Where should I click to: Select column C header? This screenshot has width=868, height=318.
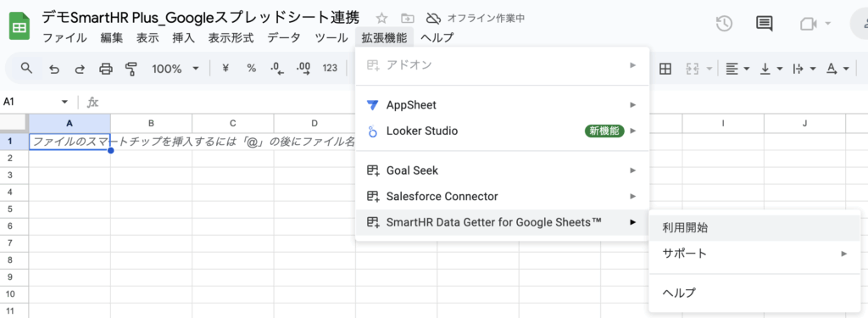(233, 123)
